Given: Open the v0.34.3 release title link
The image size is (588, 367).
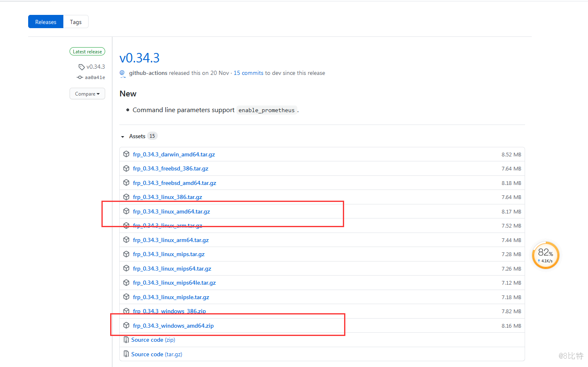Looking at the screenshot, I should (140, 58).
